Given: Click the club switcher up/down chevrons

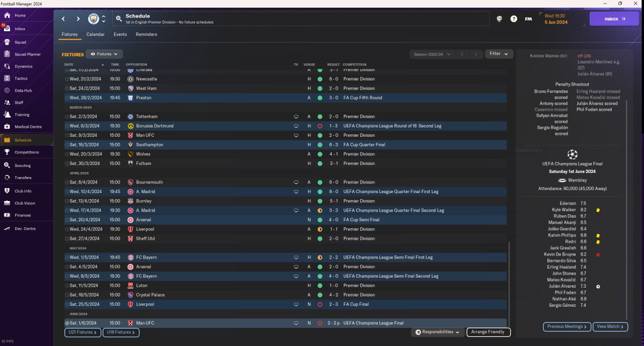Looking at the screenshot, I should (104, 19).
